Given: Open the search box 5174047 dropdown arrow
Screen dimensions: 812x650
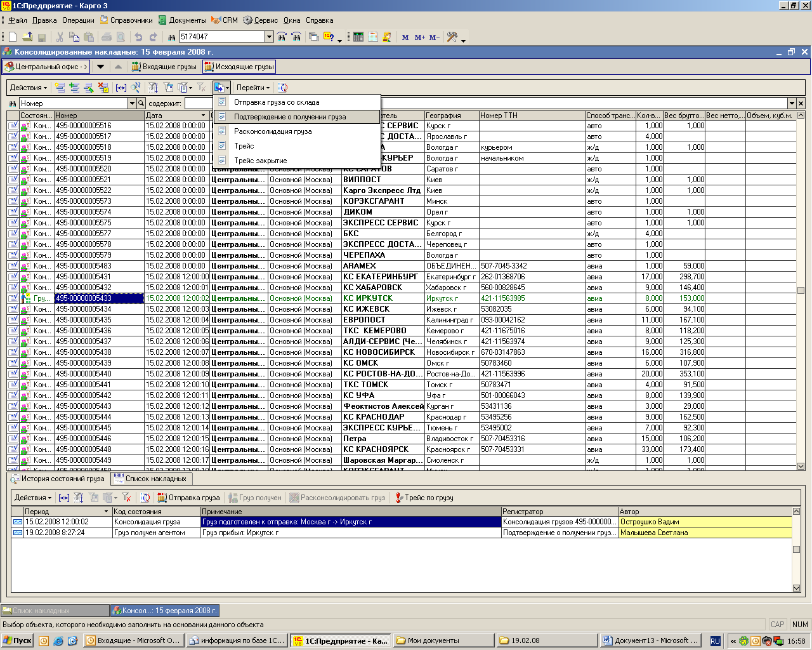Looking at the screenshot, I should point(269,37).
